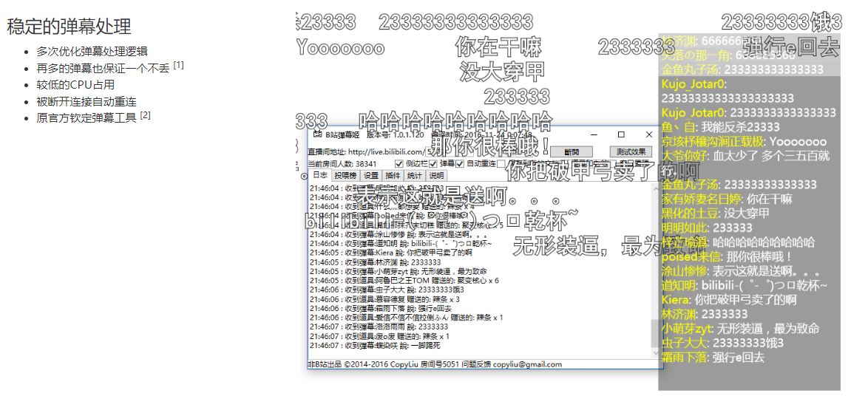Click sidebar message Kiera: 你把破甲弓卖了的啊
The height and width of the screenshot is (410, 868).
[x=728, y=300]
